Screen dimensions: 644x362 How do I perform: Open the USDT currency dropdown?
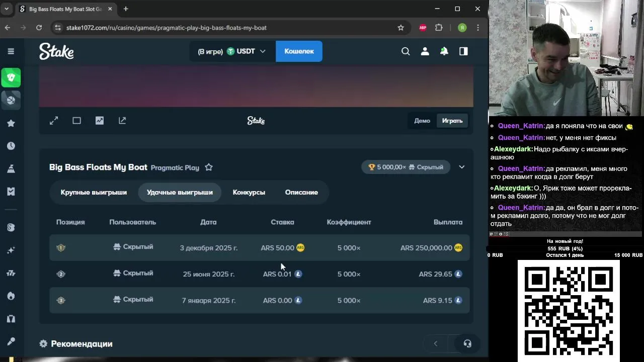click(x=232, y=51)
